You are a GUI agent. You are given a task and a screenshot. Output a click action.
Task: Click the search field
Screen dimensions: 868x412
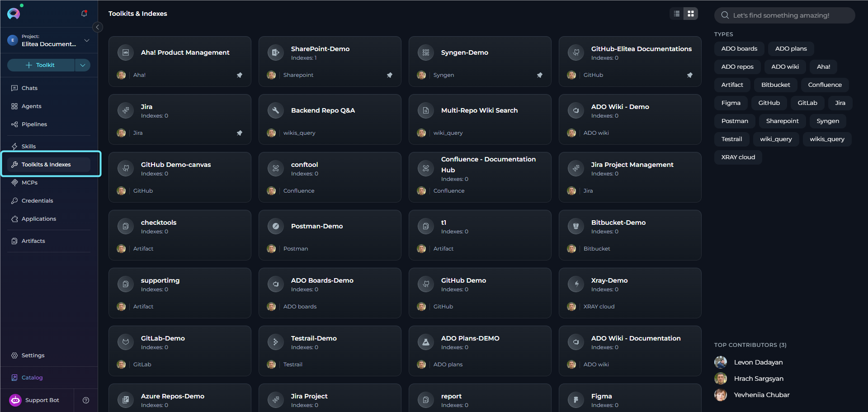tap(784, 15)
